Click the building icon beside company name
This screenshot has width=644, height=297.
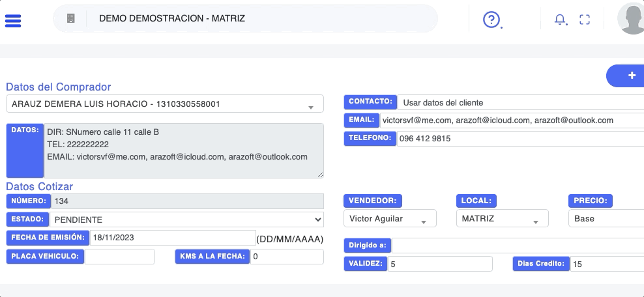pos(71,19)
